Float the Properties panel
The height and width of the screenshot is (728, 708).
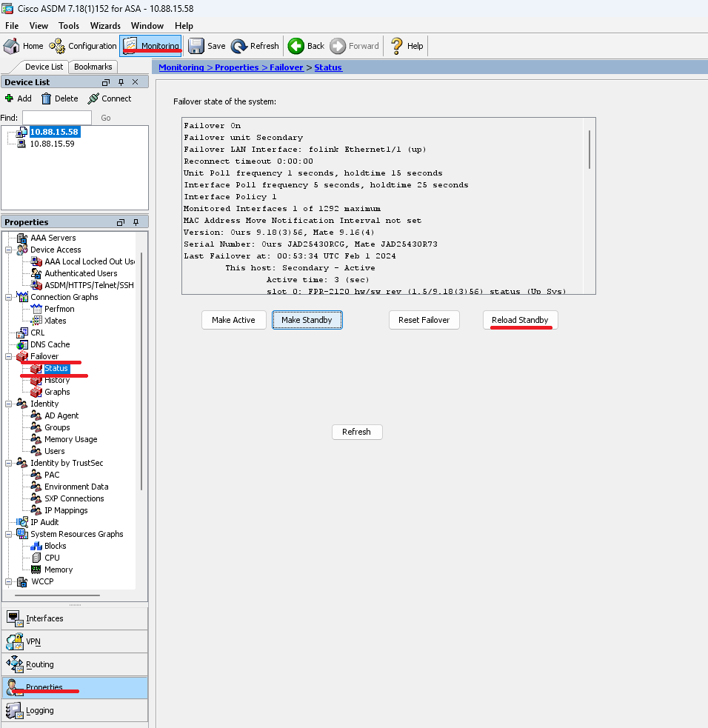click(x=121, y=222)
